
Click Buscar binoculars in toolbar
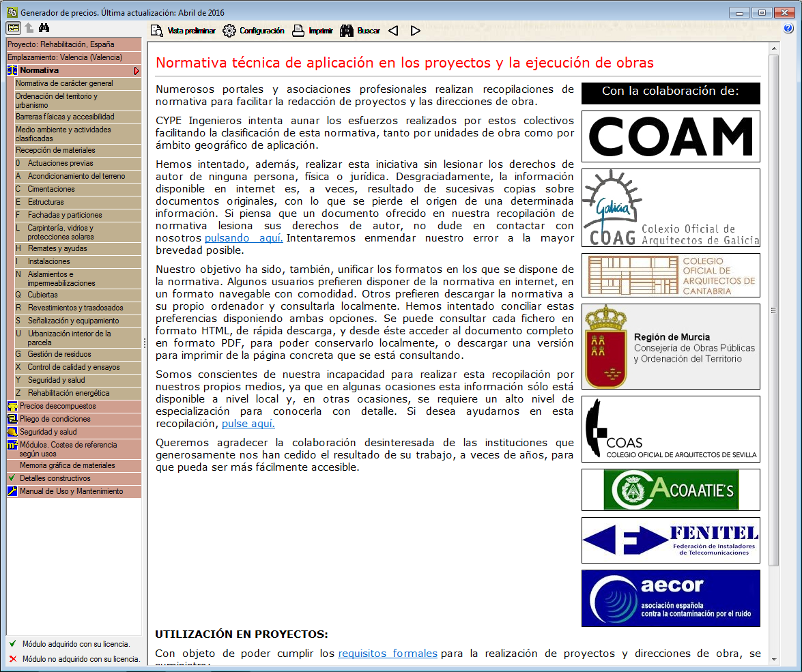point(360,31)
